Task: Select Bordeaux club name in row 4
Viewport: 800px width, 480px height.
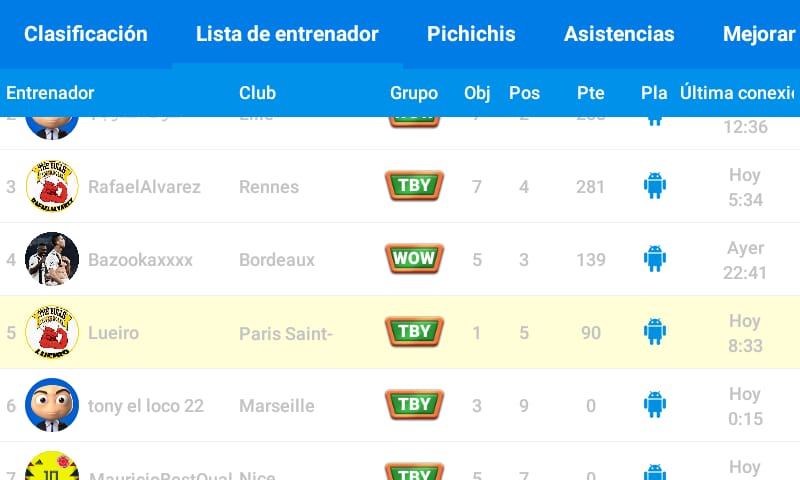Action: [x=277, y=260]
